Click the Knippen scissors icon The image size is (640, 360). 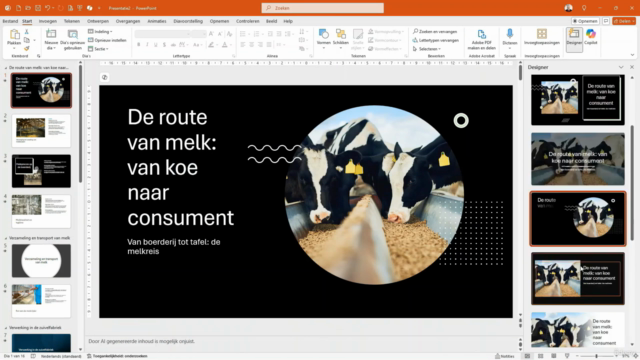(x=27, y=31)
